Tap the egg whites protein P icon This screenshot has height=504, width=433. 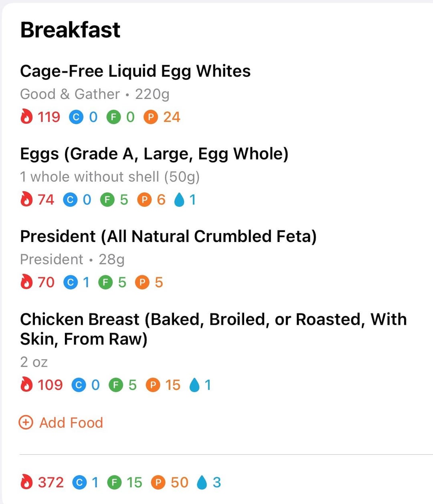[150, 117]
